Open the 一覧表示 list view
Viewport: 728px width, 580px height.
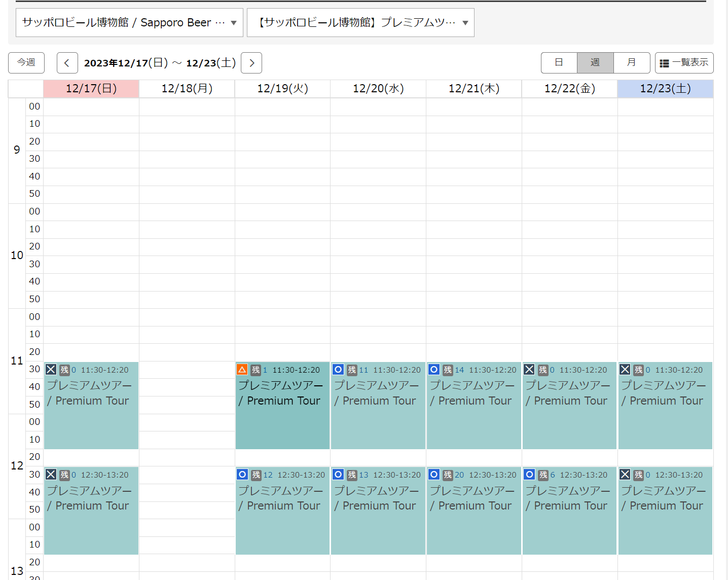684,63
